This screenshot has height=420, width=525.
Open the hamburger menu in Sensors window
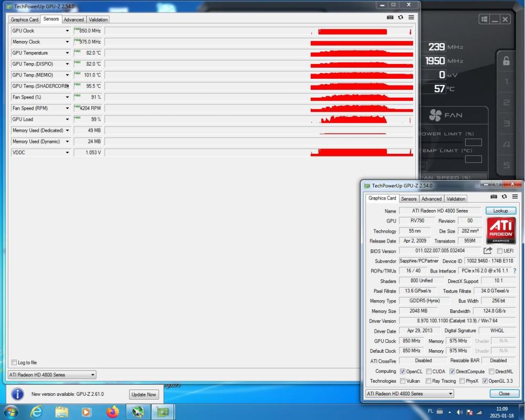(411, 17)
